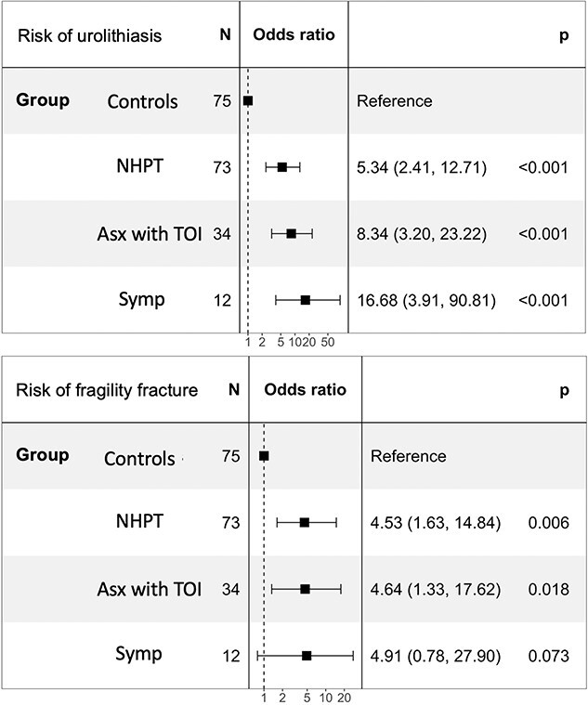Click the Symp square marker in urolithiasis plot
Image resolution: width=588 pixels, height=705 pixels.
coord(306,300)
